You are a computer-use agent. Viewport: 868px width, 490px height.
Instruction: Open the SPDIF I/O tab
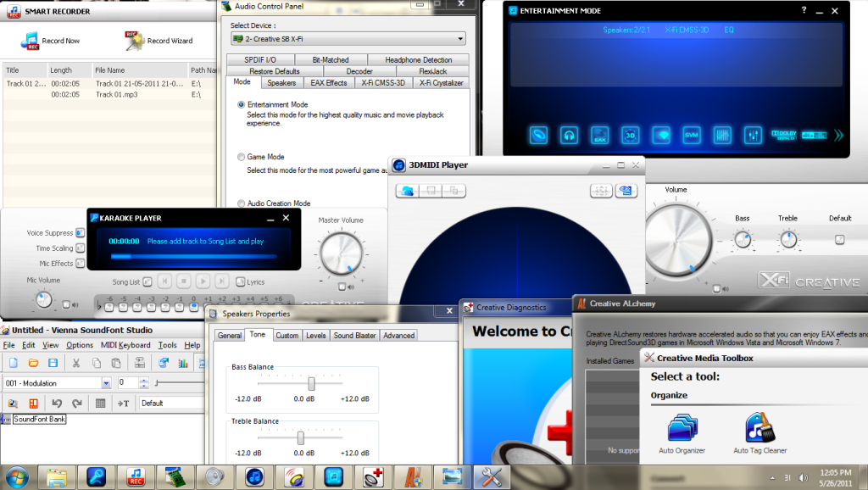[x=260, y=60]
